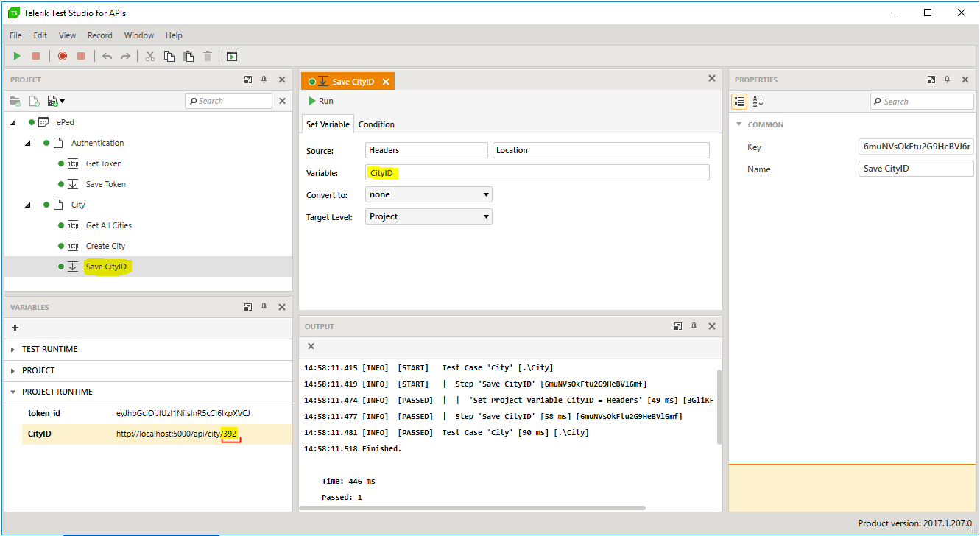980x536 pixels.
Task: Expand the TEST RUNTIME variables section
Action: (13, 349)
